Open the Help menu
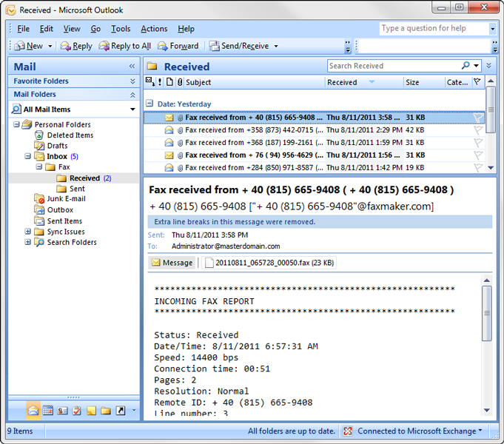The width and height of the screenshot is (504, 444). (186, 29)
